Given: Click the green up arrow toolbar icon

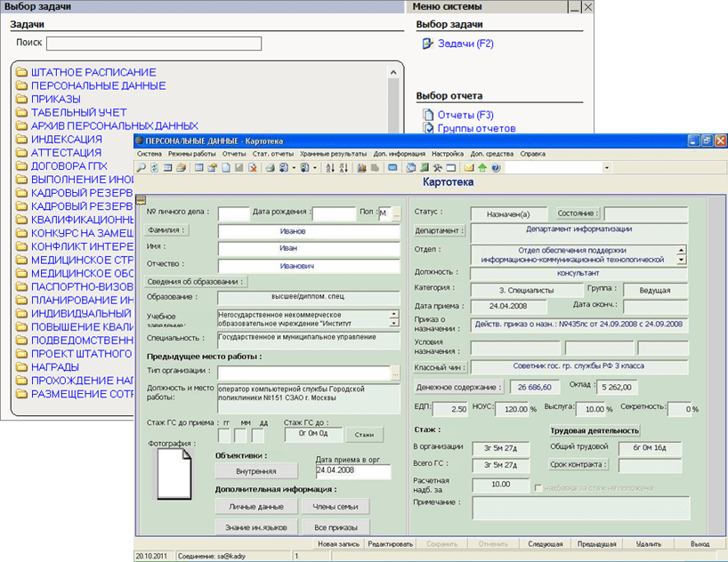Looking at the screenshot, I should pyautogui.click(x=482, y=167).
